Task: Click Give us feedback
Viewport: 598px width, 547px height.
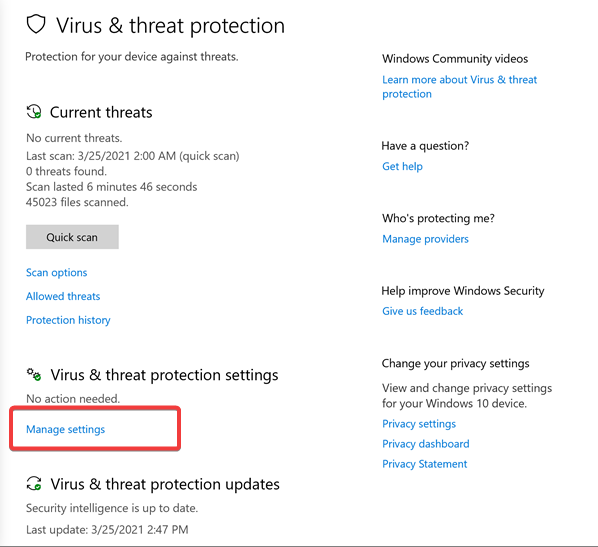Action: coord(423,311)
